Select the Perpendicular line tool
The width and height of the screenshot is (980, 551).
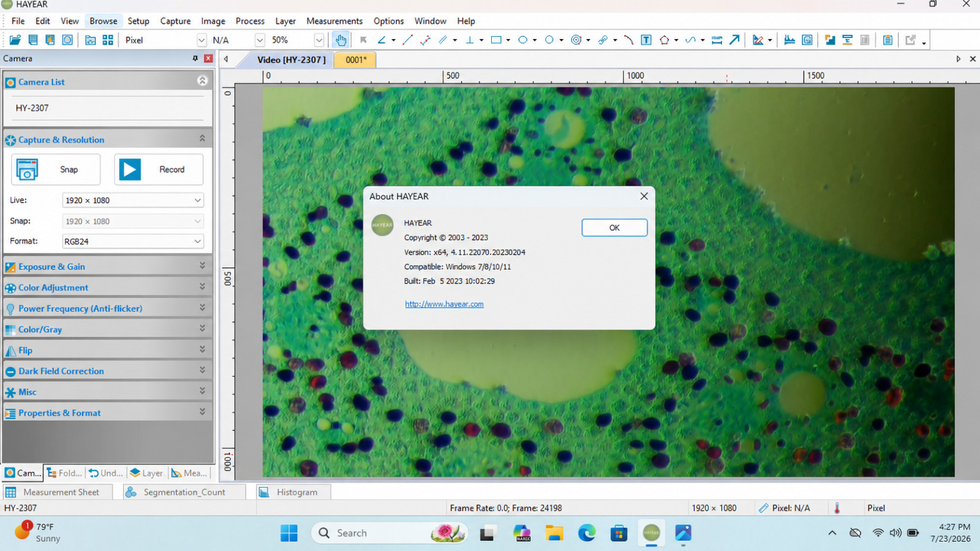pyautogui.click(x=470, y=40)
